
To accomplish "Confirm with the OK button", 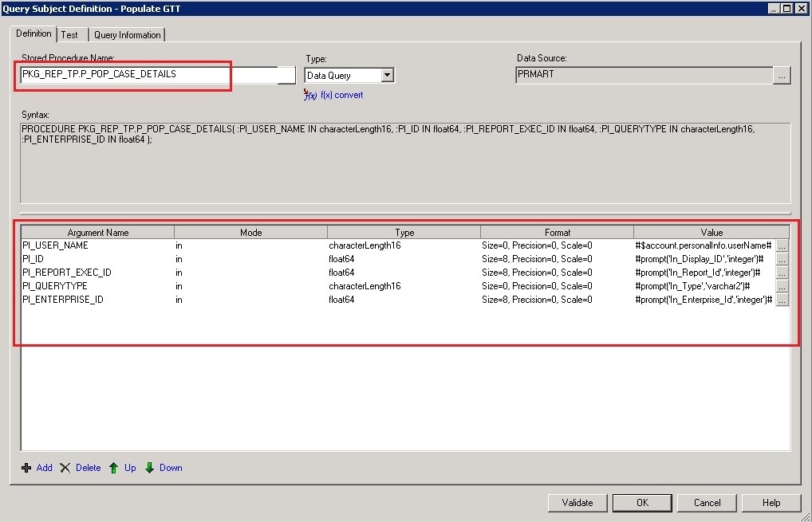I will tap(642, 502).
